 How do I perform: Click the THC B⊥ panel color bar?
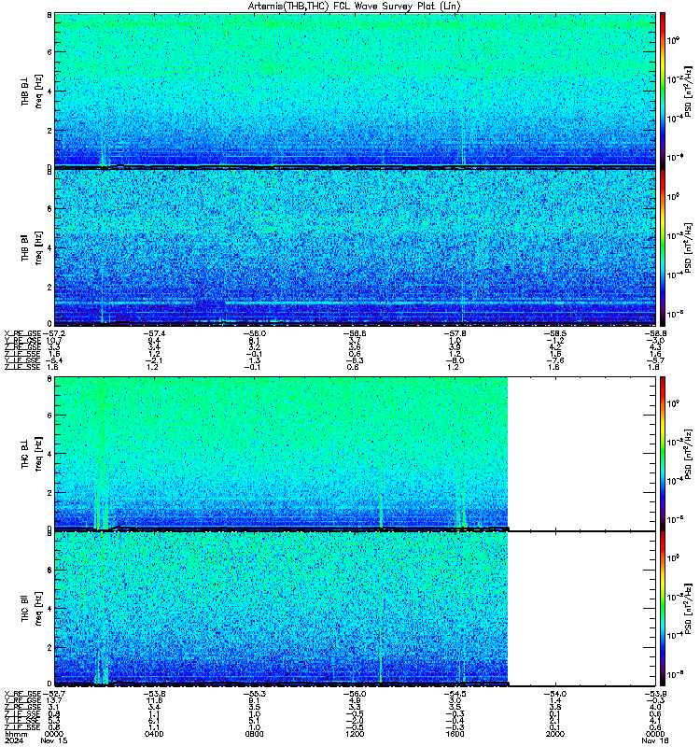point(663,454)
